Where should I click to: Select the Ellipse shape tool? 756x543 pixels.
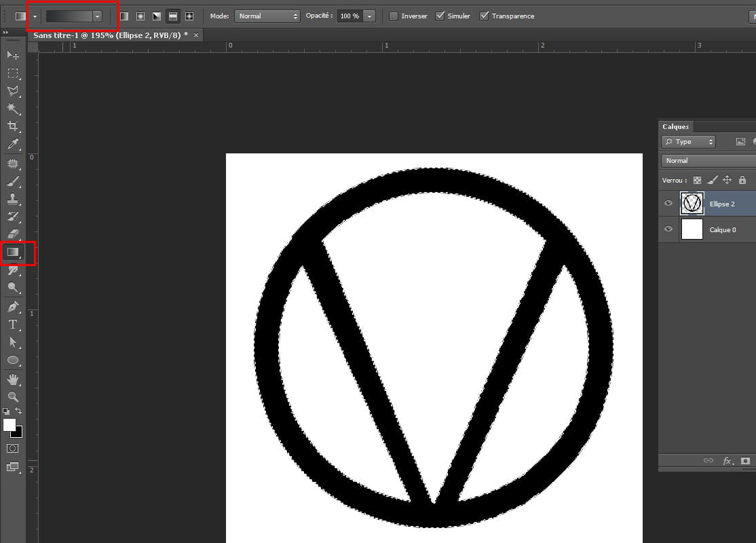coord(13,360)
